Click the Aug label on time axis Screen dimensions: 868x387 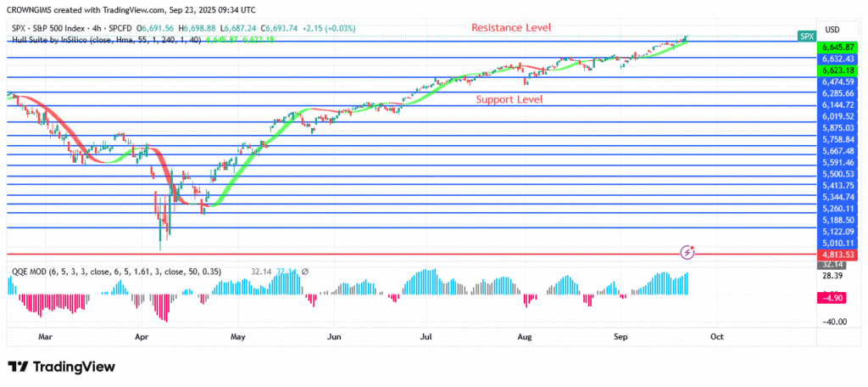pos(524,337)
